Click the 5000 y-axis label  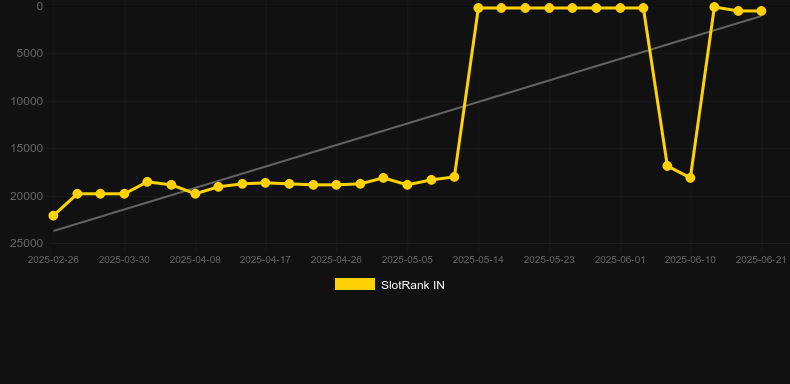(x=30, y=53)
